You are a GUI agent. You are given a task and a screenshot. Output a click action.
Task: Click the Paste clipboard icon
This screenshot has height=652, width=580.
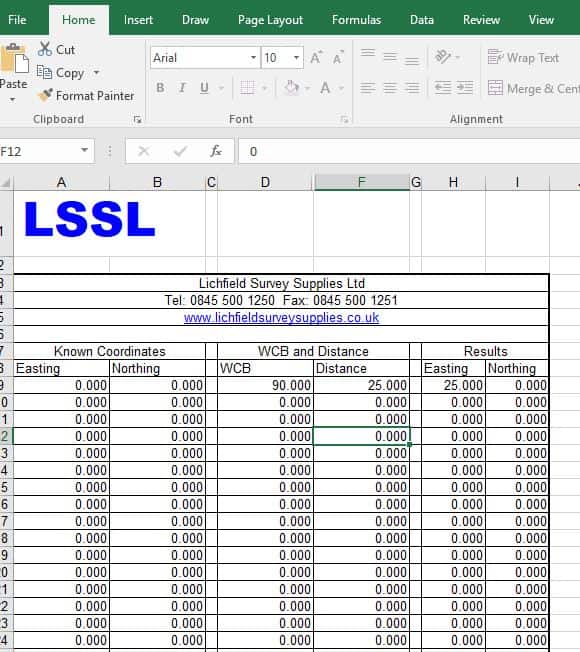click(15, 59)
